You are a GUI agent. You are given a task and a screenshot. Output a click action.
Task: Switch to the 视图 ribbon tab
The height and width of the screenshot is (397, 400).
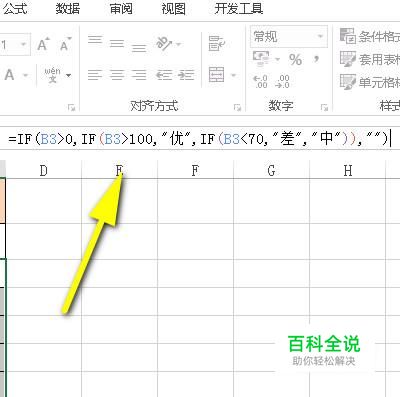click(173, 8)
